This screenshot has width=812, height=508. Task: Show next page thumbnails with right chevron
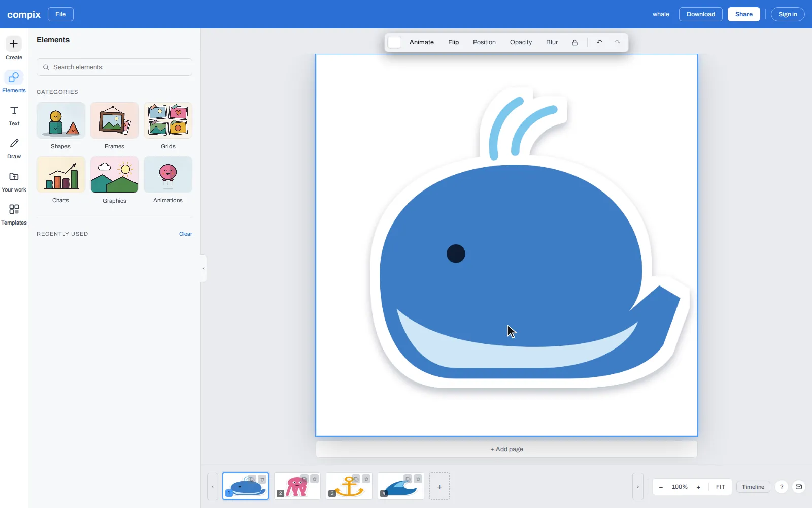(638, 487)
